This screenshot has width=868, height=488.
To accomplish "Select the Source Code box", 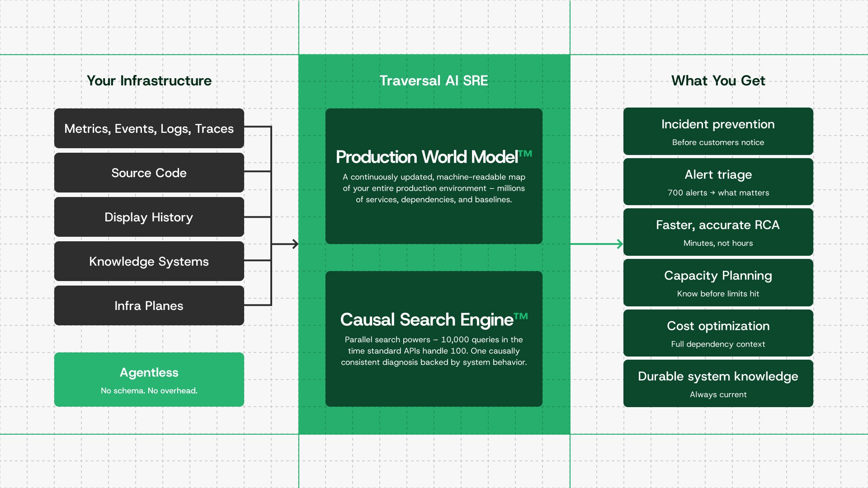I will (x=149, y=173).
